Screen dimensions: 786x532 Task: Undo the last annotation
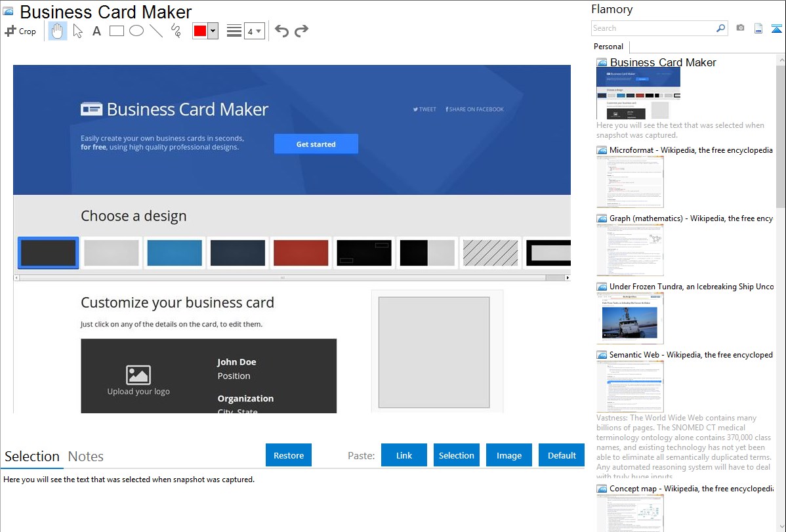(x=281, y=31)
